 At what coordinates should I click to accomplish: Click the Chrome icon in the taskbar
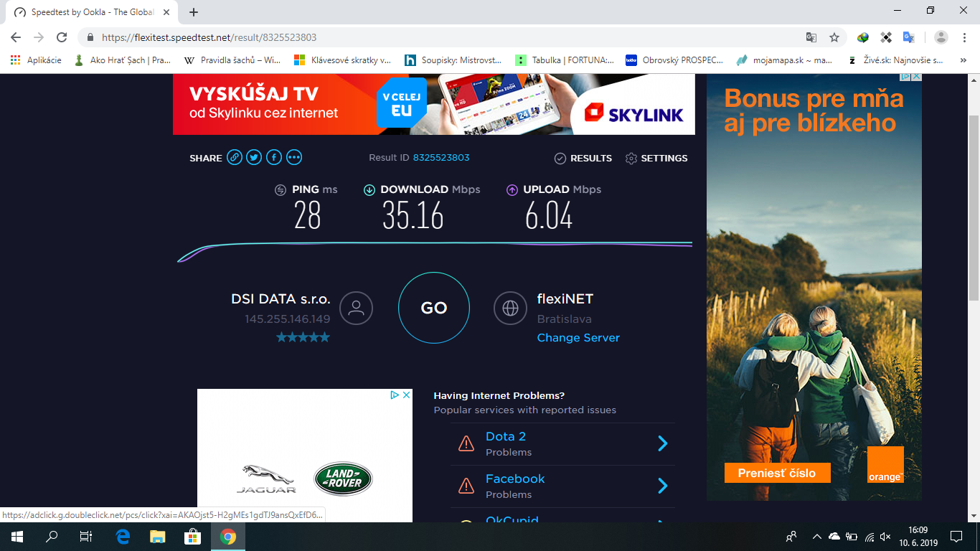coord(228,537)
